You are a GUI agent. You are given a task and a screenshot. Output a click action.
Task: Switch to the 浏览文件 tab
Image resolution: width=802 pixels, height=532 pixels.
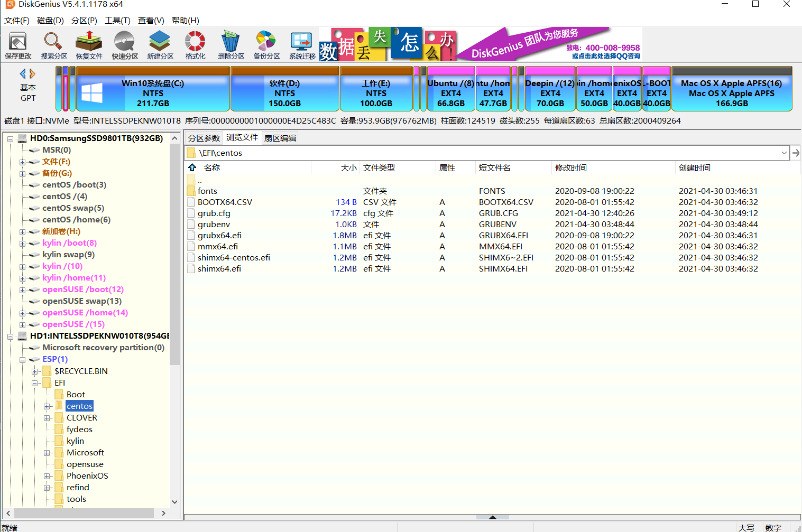coord(242,137)
